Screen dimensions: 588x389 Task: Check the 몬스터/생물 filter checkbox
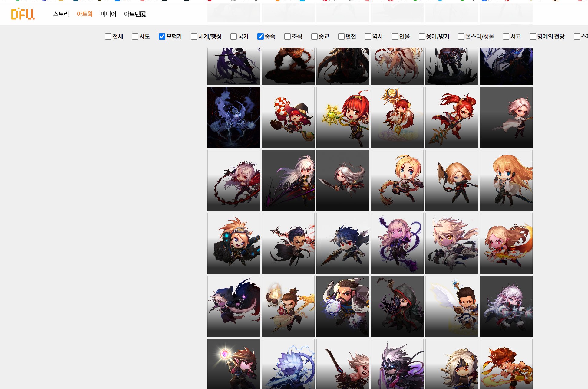[461, 37]
